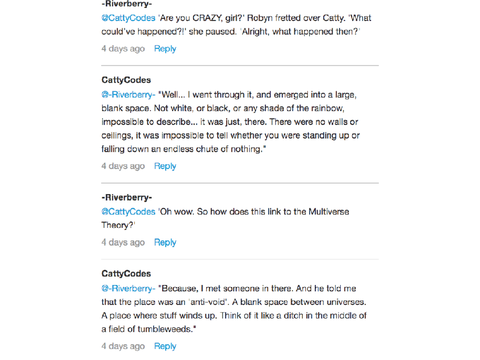Reply to the 'Are you CRAZY, girl?' comment
Viewport: 480px width, 360px height.
165,49
